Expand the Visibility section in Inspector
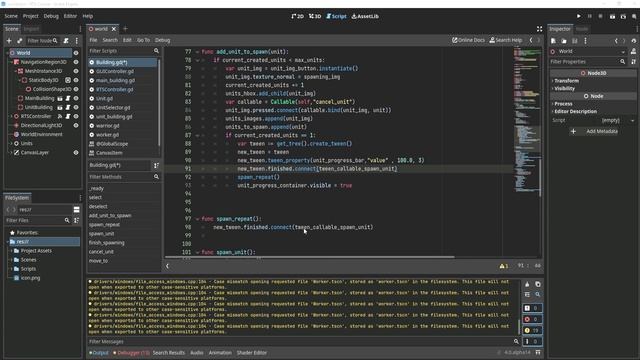Image resolution: width=640 pixels, height=360 pixels. [x=564, y=88]
